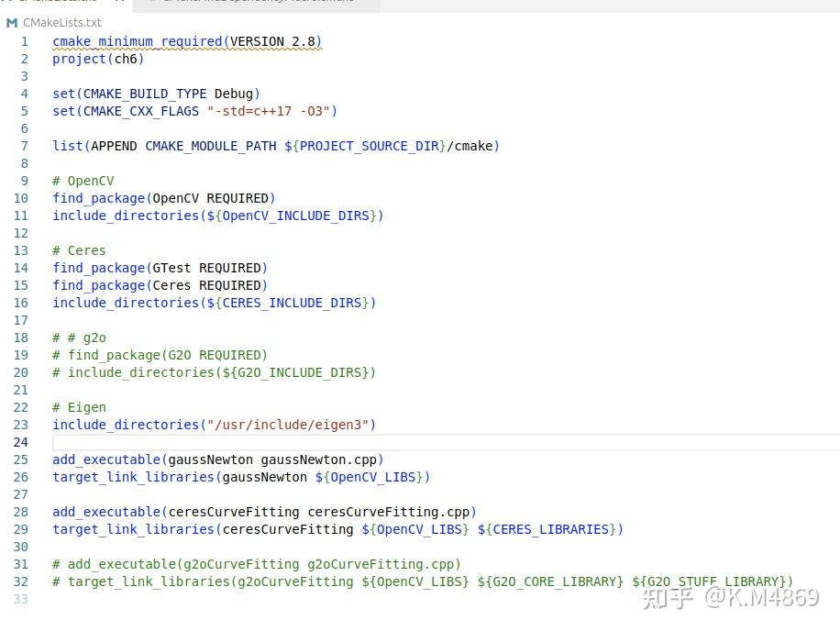Click the '# OpenCV' comment
Image resolution: width=840 pixels, height=631 pixels.
point(83,181)
